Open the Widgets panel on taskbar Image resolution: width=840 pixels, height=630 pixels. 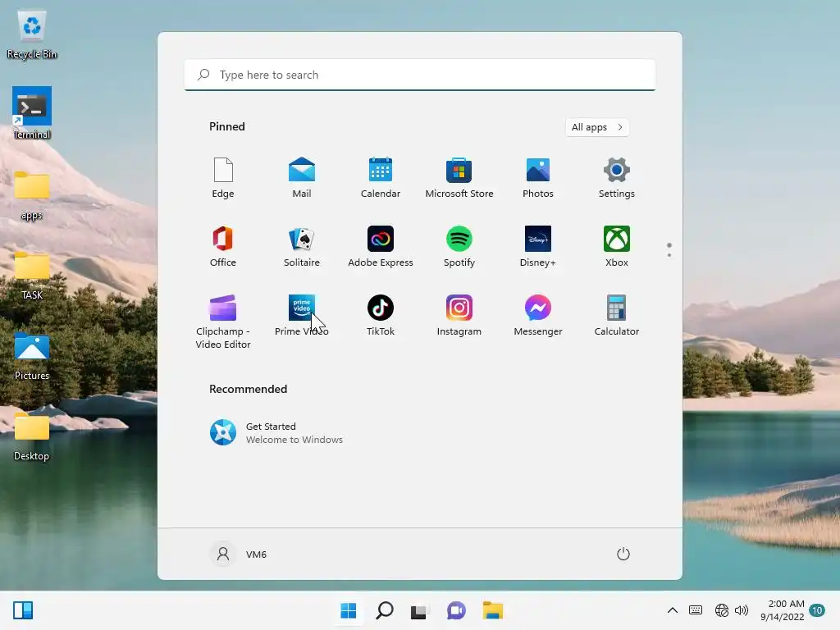pos(23,610)
